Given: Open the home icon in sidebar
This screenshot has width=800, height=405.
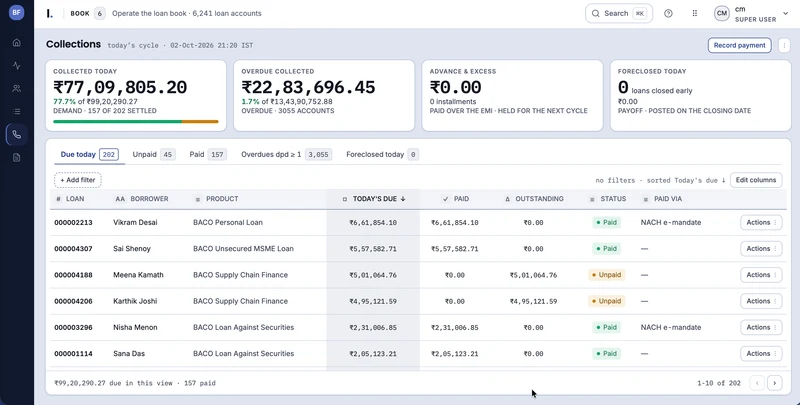Looking at the screenshot, I should 17,42.
